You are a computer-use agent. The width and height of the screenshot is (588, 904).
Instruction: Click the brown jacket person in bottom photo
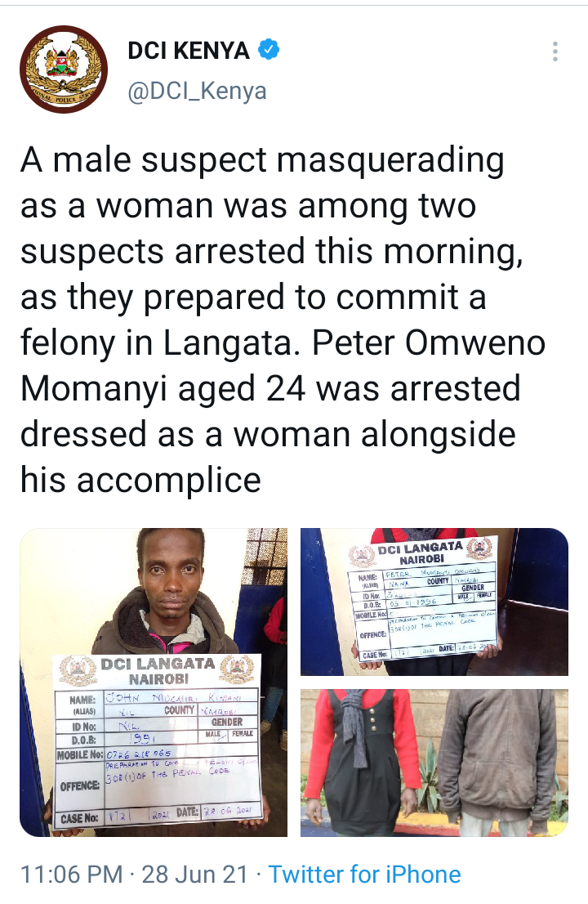496,763
